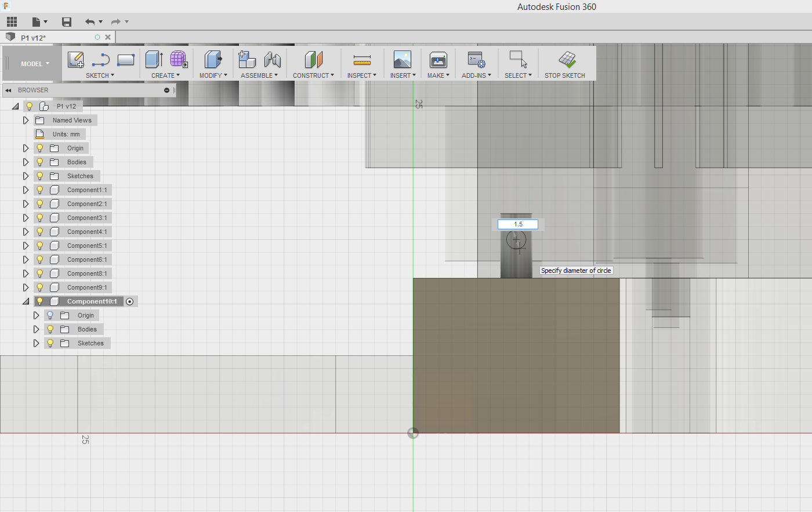The width and height of the screenshot is (812, 512).
Task: Collapse the BROWSER panel arrows
Action: [9, 91]
